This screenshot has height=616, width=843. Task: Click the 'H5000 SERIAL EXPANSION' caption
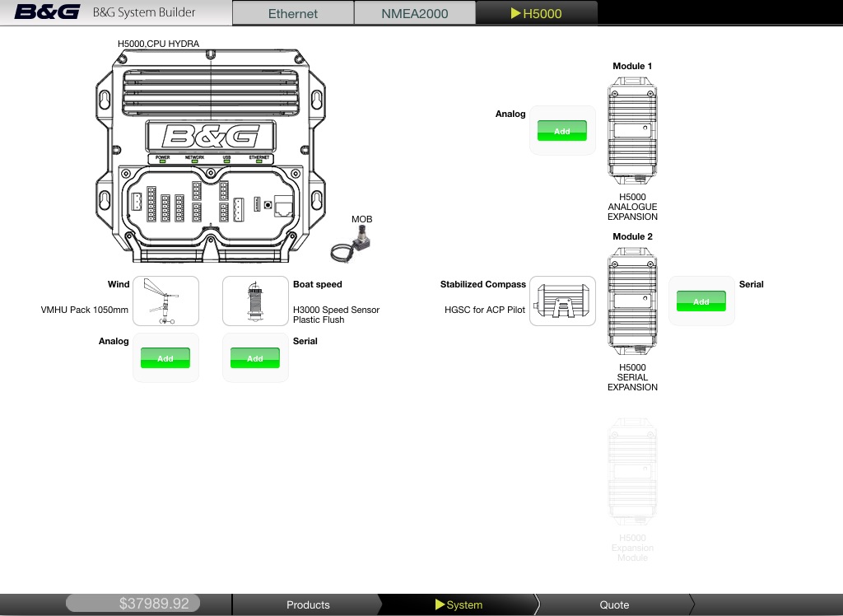point(632,377)
